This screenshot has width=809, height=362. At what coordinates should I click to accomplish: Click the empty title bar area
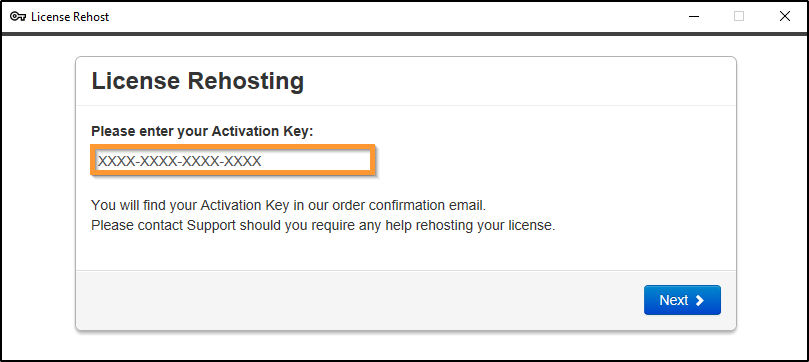click(390, 17)
